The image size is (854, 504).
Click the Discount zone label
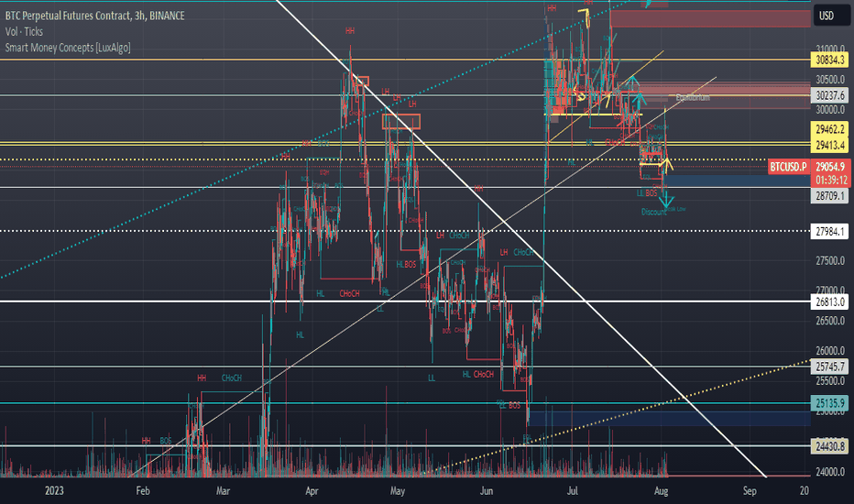pyautogui.click(x=653, y=212)
